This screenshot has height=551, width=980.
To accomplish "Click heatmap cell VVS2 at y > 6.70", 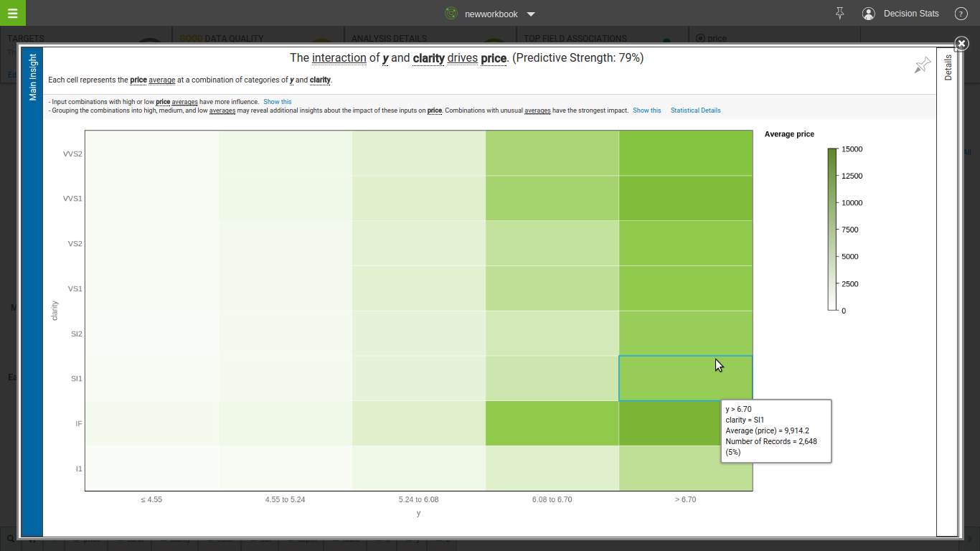I will pos(685,154).
